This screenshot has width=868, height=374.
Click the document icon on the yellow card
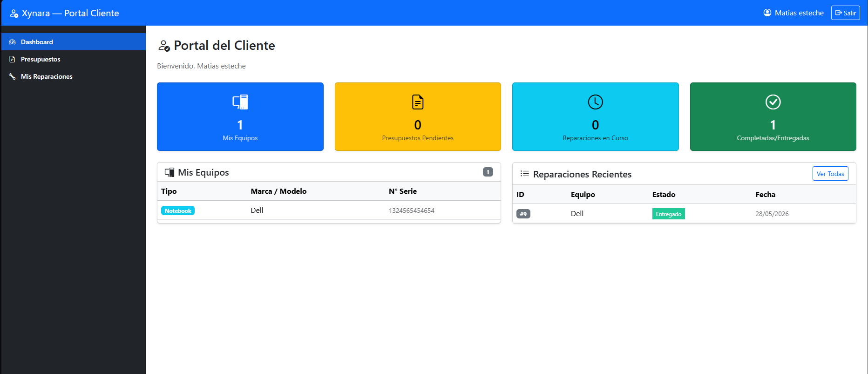(x=418, y=102)
